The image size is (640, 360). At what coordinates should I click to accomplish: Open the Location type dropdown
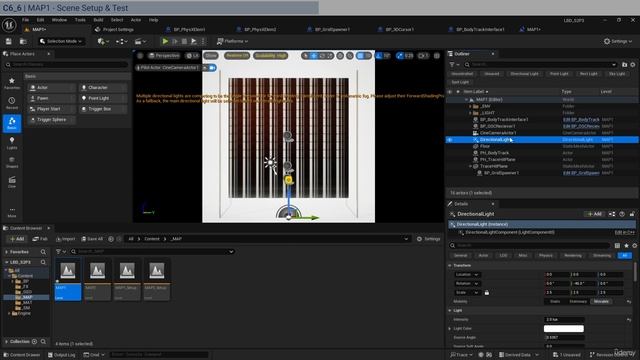coord(467,275)
